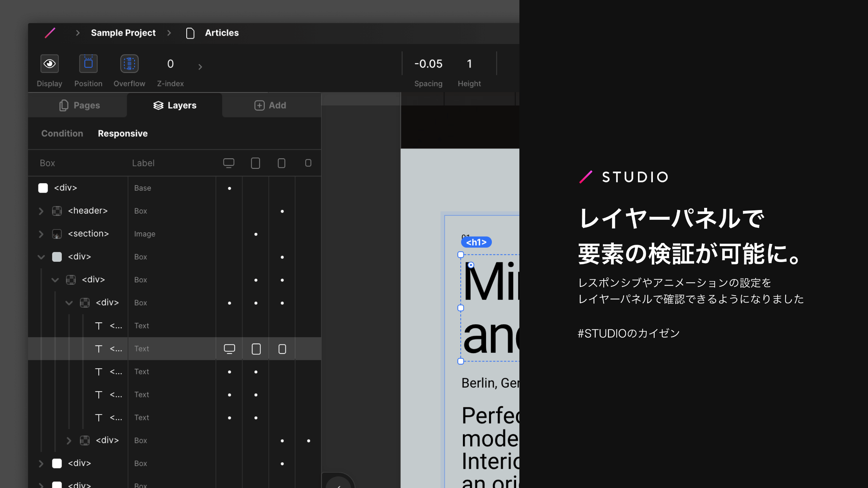Click the Berlin, Ger text on the canvas
The image size is (868, 488).
tap(490, 383)
